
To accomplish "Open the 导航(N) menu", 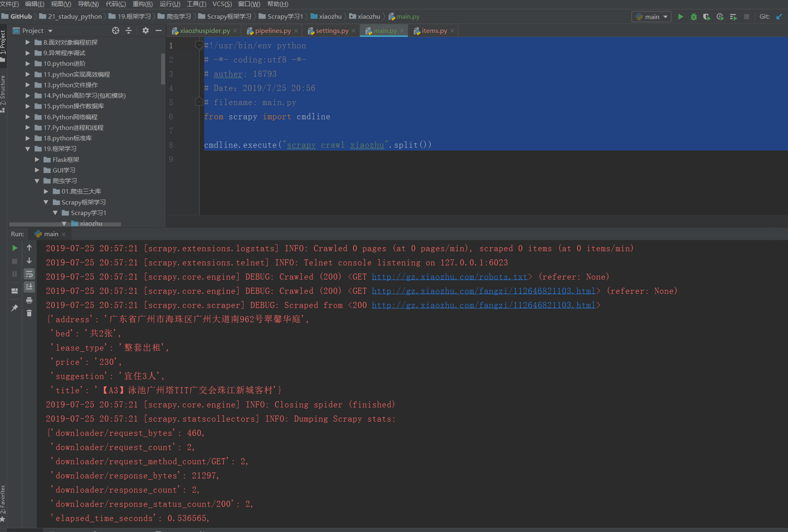I will [88, 4].
